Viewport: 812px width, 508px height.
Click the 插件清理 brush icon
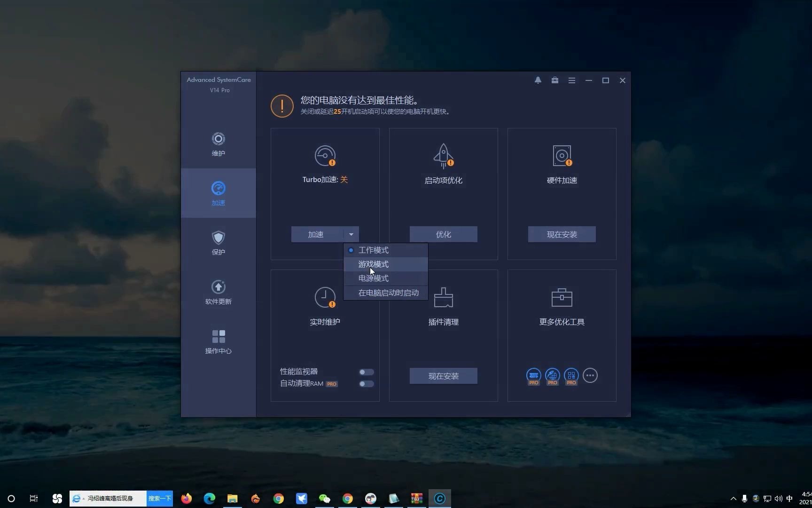point(444,297)
